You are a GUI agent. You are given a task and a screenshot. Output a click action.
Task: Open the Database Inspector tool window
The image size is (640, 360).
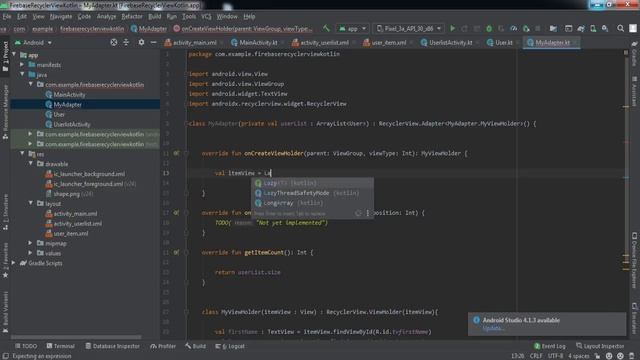tap(112, 346)
